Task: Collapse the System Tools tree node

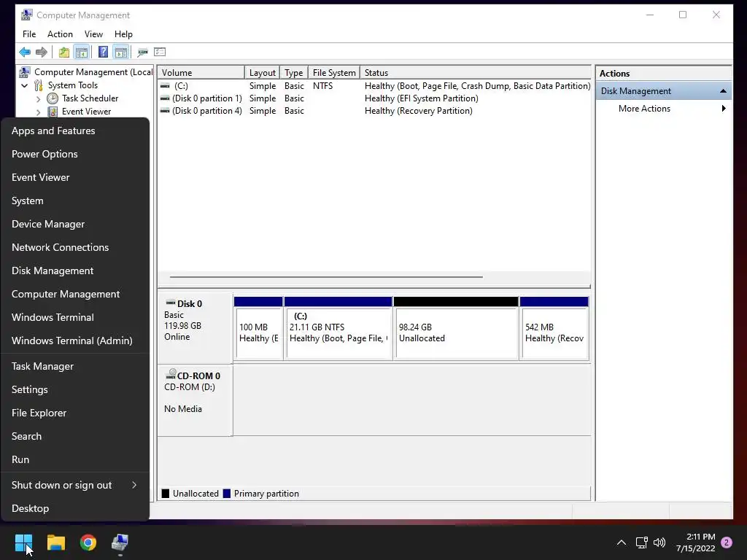Action: (25, 86)
